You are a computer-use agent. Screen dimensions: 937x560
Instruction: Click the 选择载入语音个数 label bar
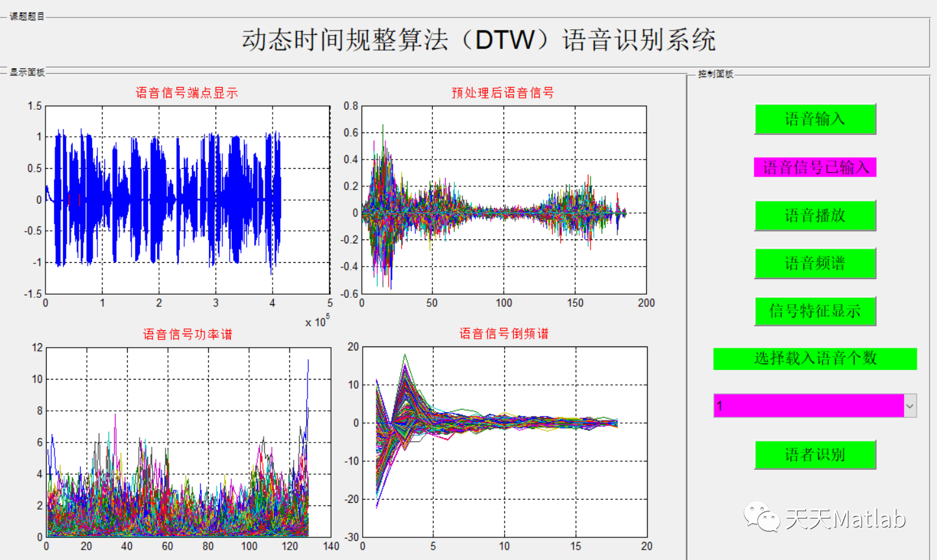[x=815, y=359]
